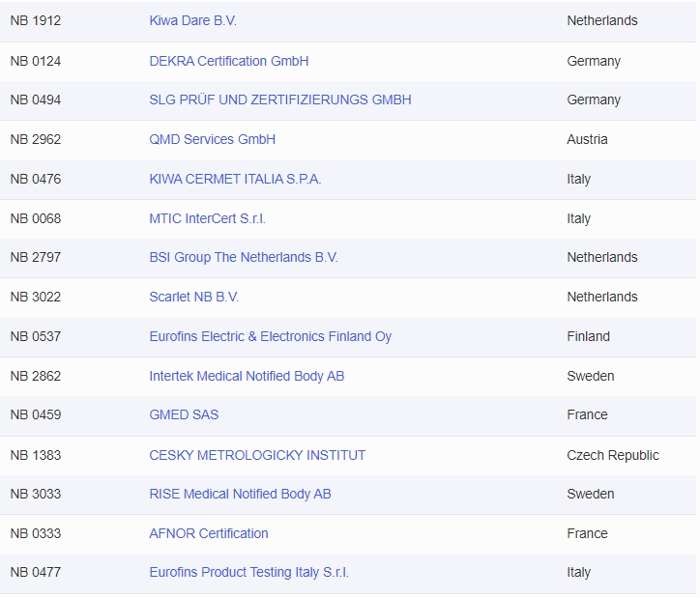The height and width of the screenshot is (598, 700).
Task: Select the NB 2797 cell
Action: pos(36,257)
